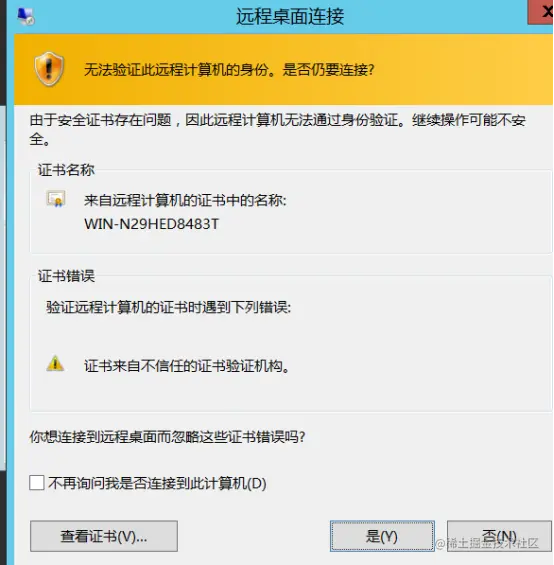Click the 证书名称 group label

click(66, 170)
